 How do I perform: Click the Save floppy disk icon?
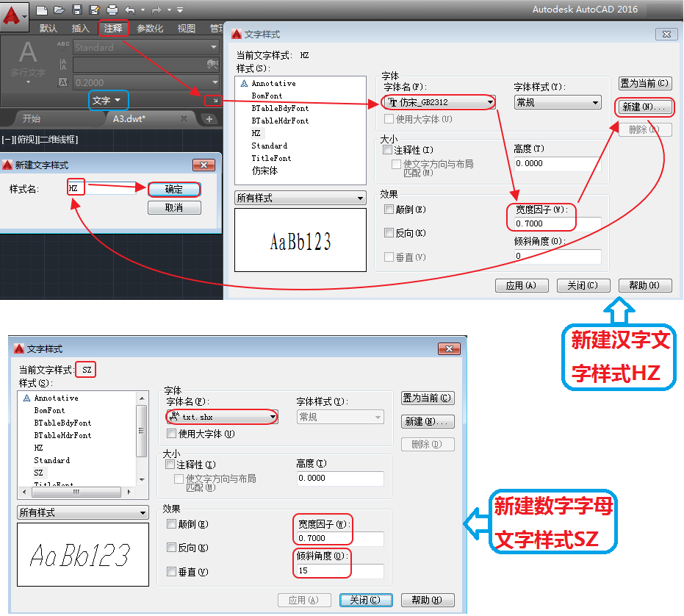point(77,10)
